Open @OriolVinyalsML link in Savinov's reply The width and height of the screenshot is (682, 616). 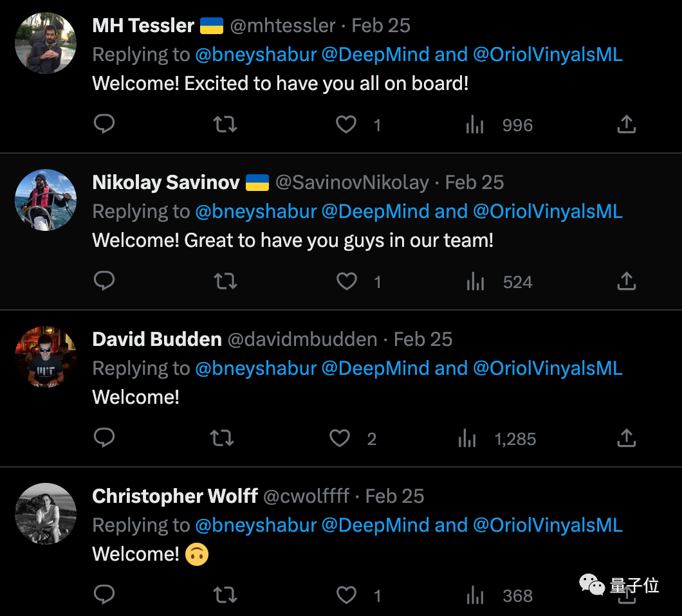pos(548,212)
